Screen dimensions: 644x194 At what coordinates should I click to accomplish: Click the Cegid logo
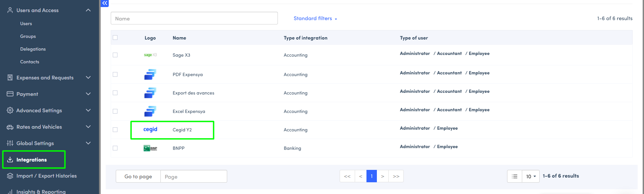(150, 129)
